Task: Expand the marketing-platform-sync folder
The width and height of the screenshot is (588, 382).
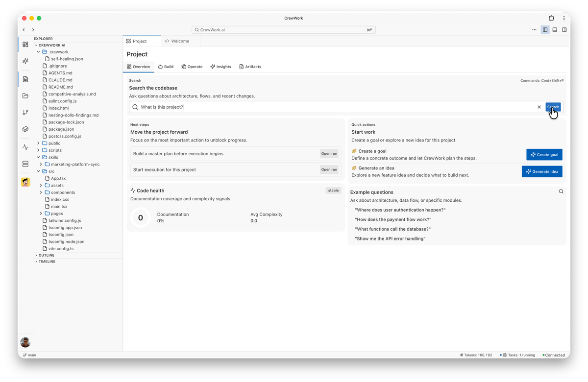Action: [x=41, y=165]
